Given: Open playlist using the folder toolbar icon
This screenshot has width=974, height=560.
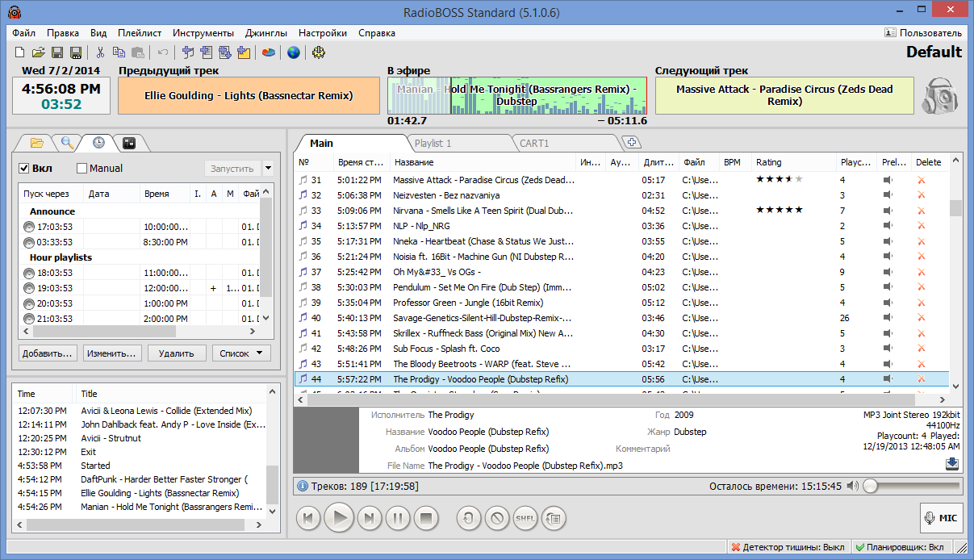Looking at the screenshot, I should [38, 52].
